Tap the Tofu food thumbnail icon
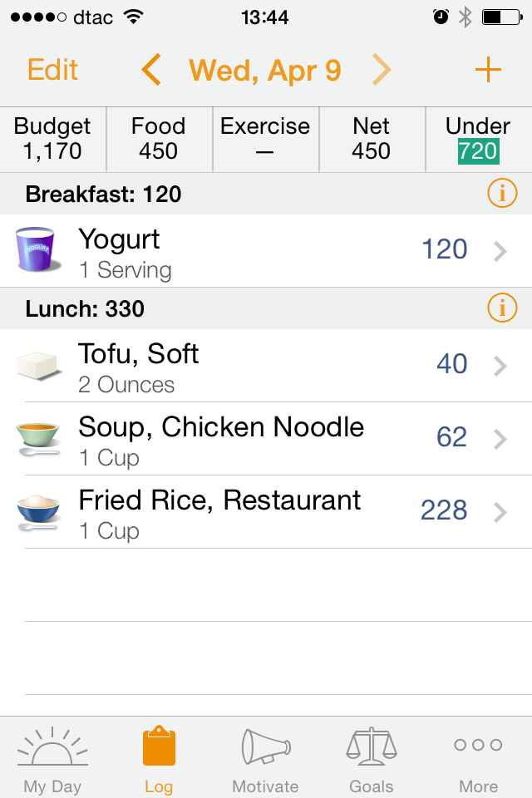 (37, 362)
